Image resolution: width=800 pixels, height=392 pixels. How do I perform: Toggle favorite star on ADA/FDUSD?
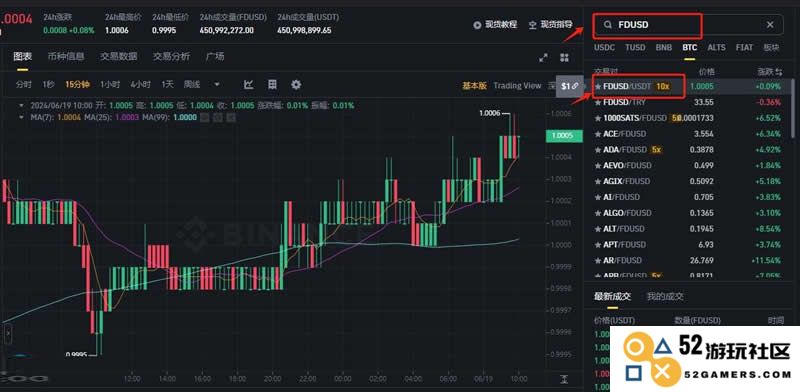tap(598, 150)
